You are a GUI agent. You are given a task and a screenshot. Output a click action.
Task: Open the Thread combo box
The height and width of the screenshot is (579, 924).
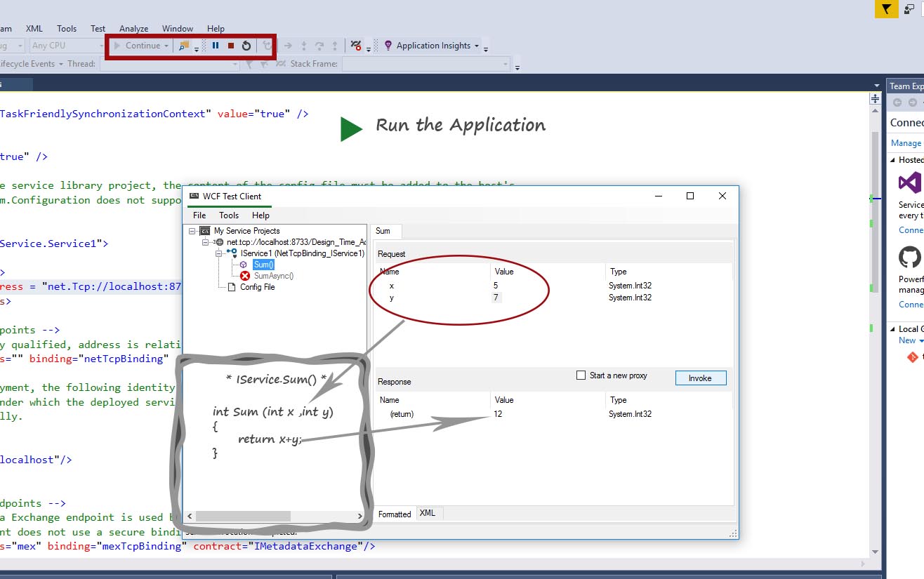[x=169, y=64]
